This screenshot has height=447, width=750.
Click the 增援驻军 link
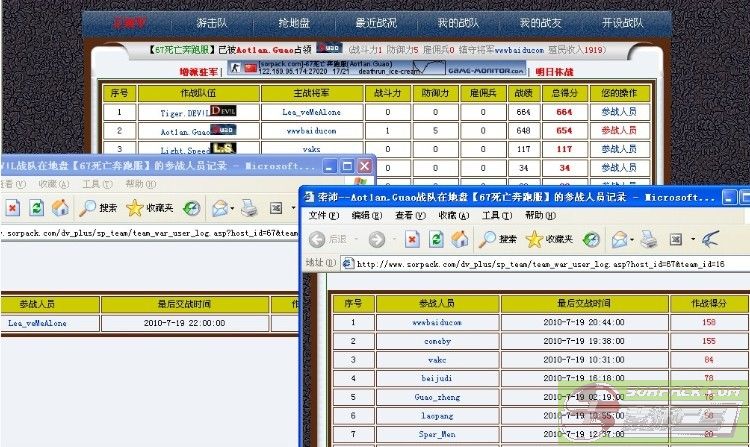[199, 71]
